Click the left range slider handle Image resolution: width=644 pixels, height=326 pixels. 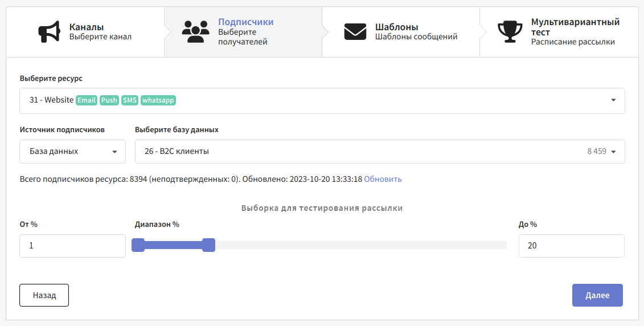click(x=138, y=245)
